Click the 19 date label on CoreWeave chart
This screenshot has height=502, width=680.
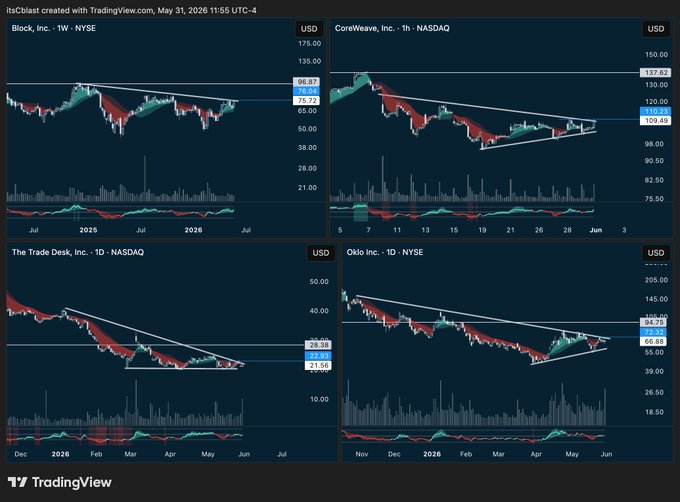click(482, 230)
